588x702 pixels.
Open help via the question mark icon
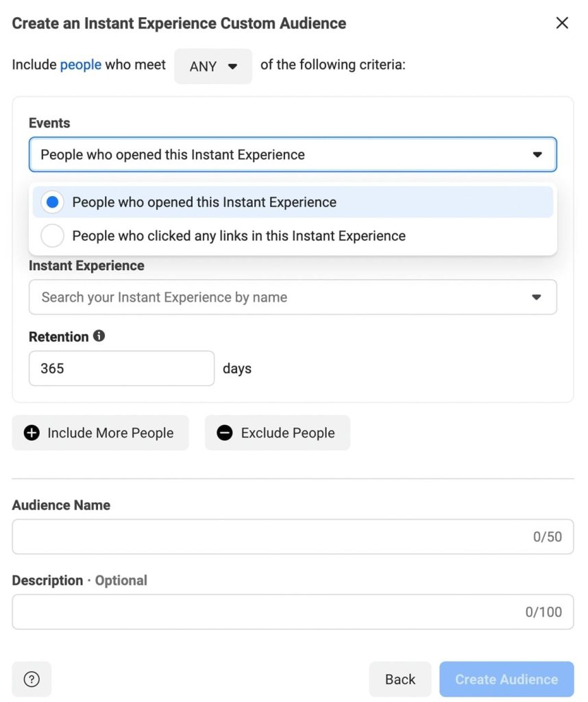32,679
